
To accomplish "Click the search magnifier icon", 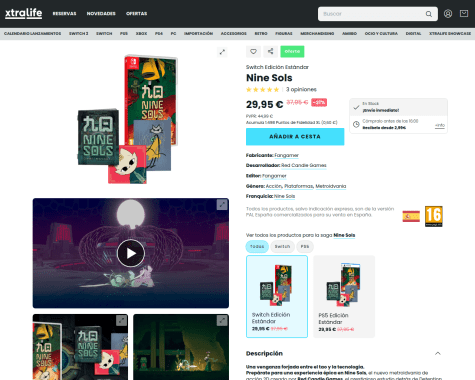I will (429, 14).
